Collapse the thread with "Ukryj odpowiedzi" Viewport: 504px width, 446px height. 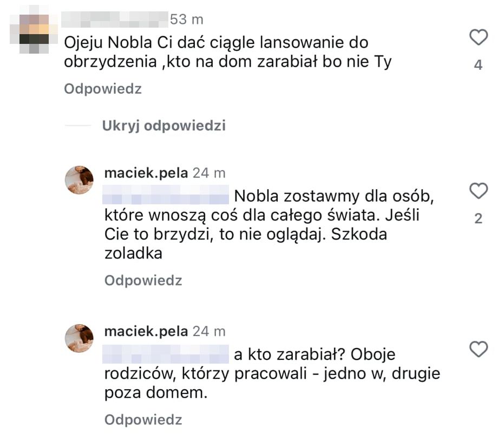(163, 126)
